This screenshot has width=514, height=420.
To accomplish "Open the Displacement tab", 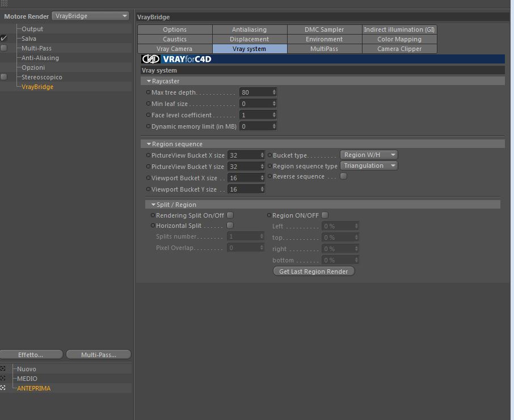I will click(x=250, y=39).
